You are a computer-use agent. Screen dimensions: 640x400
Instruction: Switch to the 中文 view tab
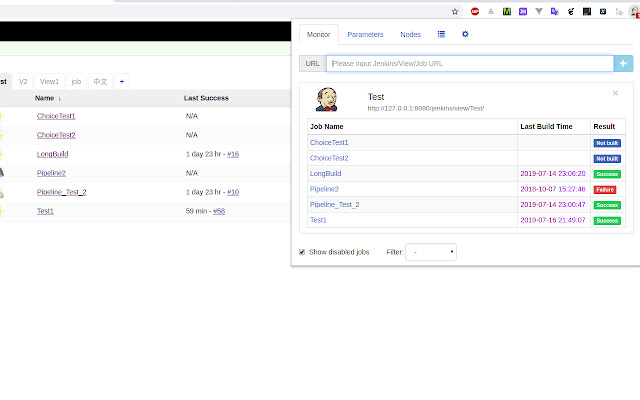pyautogui.click(x=100, y=82)
